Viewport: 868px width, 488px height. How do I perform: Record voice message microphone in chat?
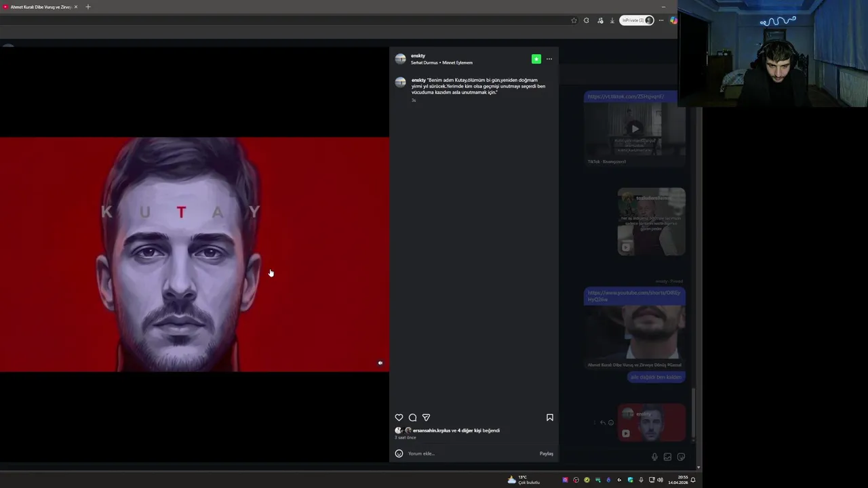pyautogui.click(x=654, y=457)
